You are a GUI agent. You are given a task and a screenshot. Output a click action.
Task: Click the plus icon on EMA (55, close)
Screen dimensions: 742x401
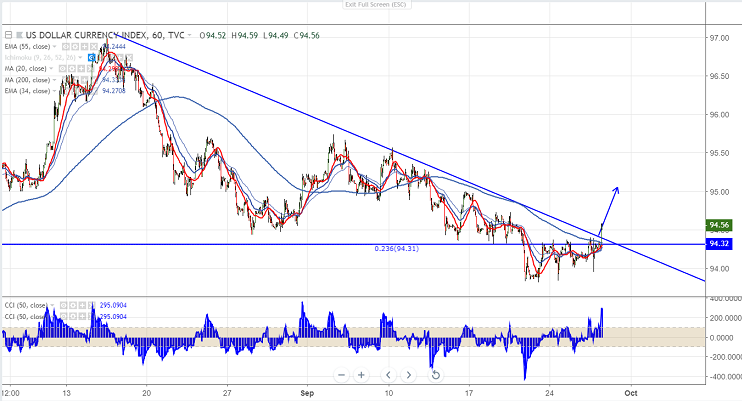84,46
